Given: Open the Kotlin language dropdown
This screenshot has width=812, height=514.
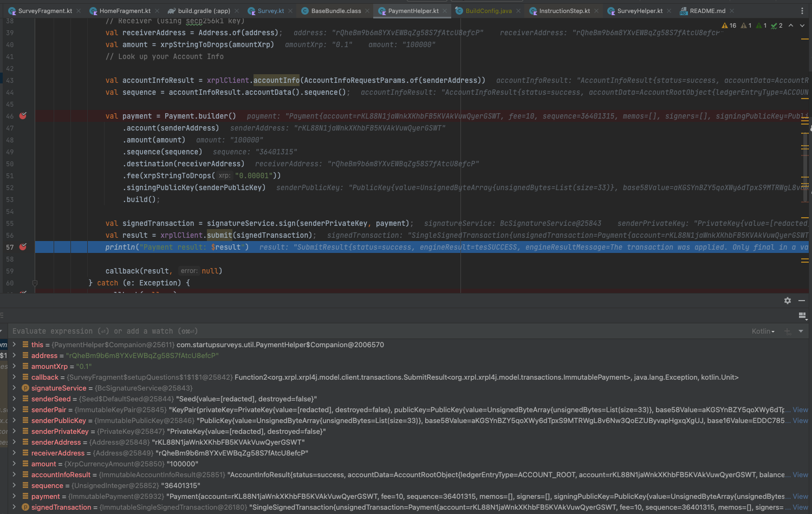Looking at the screenshot, I should coord(763,331).
